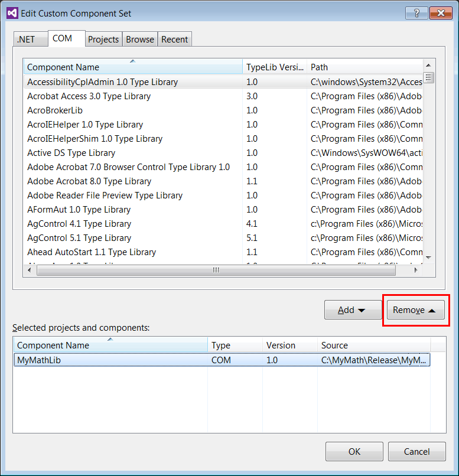This screenshot has width=459, height=476.
Task: Click the down arrow of vertical scrollbar
Action: pos(428,257)
